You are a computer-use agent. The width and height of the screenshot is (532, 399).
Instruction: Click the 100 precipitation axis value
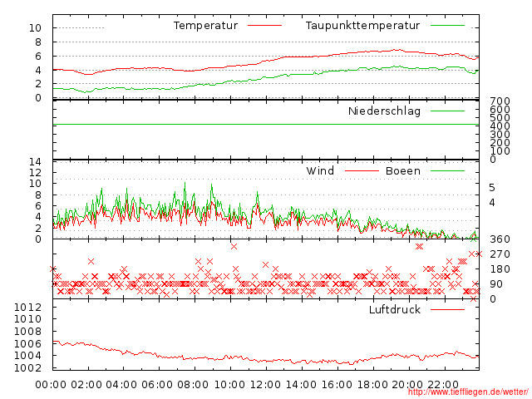tap(500, 151)
